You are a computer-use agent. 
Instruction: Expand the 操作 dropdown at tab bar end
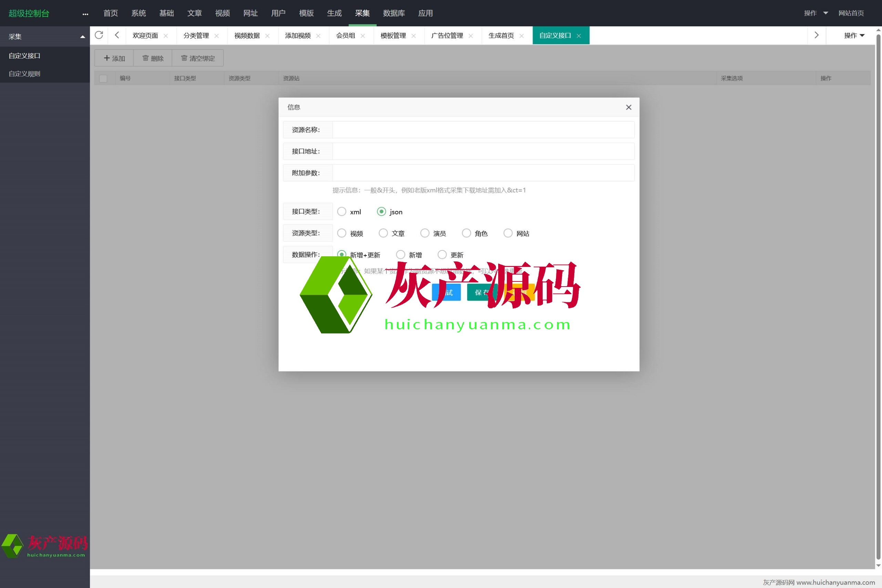coord(854,35)
